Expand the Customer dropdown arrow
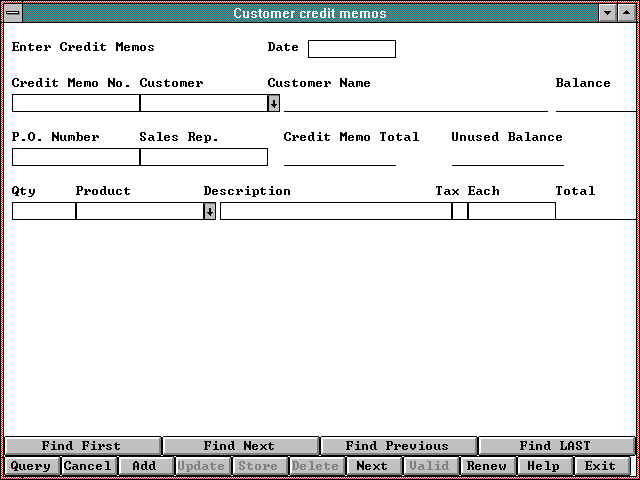Viewport: 640px width, 480px height. [273, 103]
